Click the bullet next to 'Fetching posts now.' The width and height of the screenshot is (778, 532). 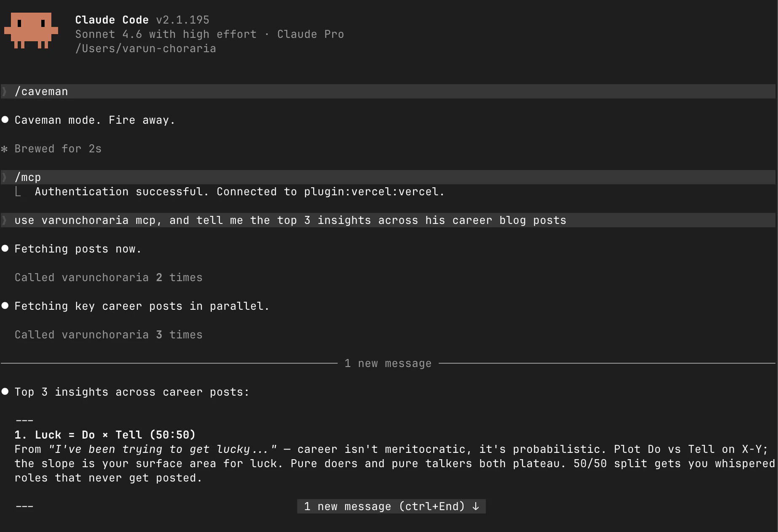click(5, 248)
